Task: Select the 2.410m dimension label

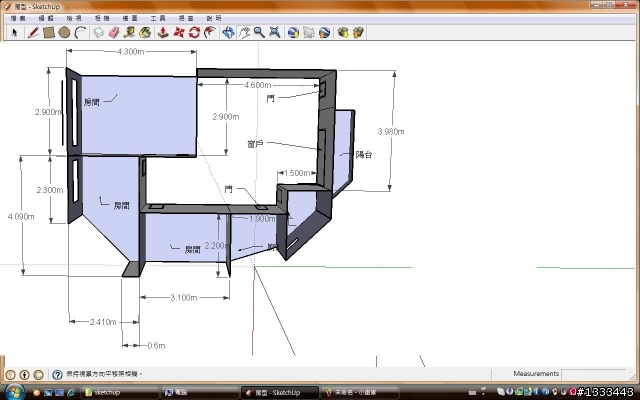Action: pyautogui.click(x=103, y=322)
